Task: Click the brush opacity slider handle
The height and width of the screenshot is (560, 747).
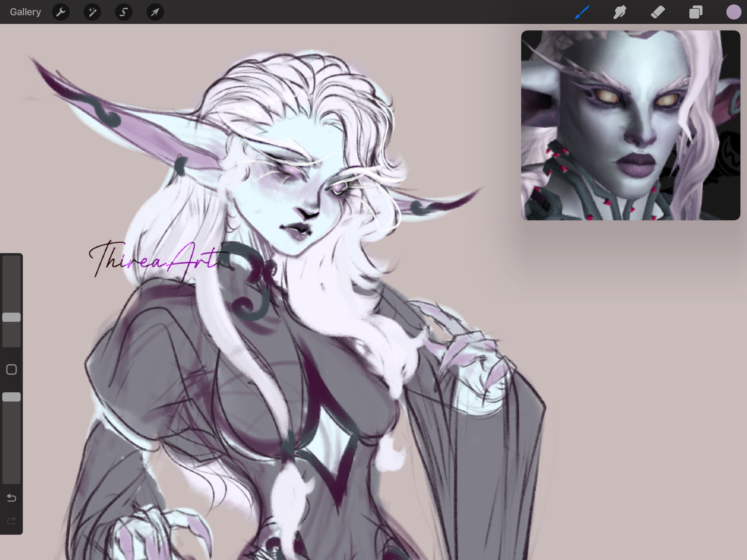Action: (x=11, y=397)
